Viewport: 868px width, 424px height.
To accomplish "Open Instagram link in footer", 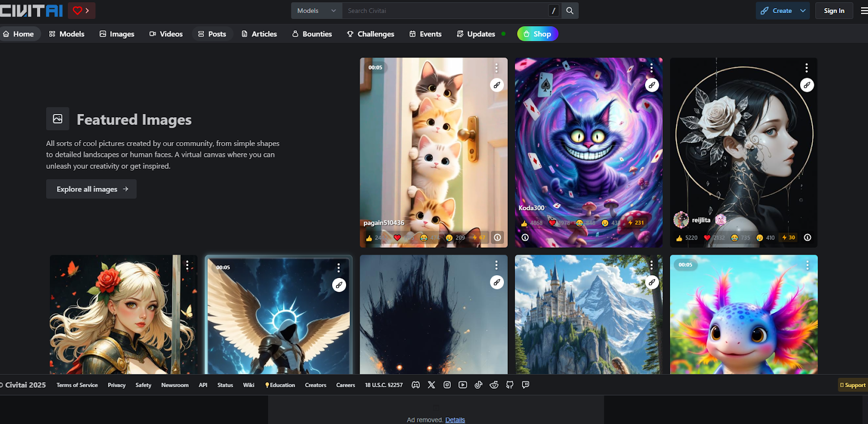I will tap(447, 385).
